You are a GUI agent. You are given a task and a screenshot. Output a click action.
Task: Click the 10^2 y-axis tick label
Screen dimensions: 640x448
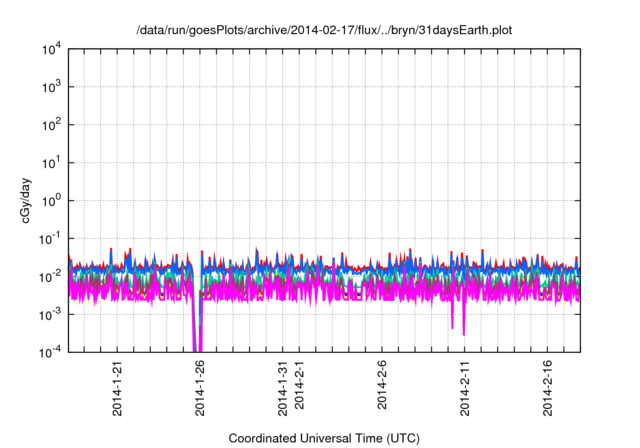(x=51, y=125)
